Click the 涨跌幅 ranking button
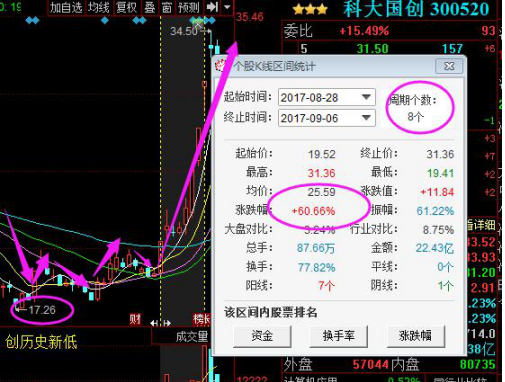The image size is (505, 382). pyautogui.click(x=415, y=336)
